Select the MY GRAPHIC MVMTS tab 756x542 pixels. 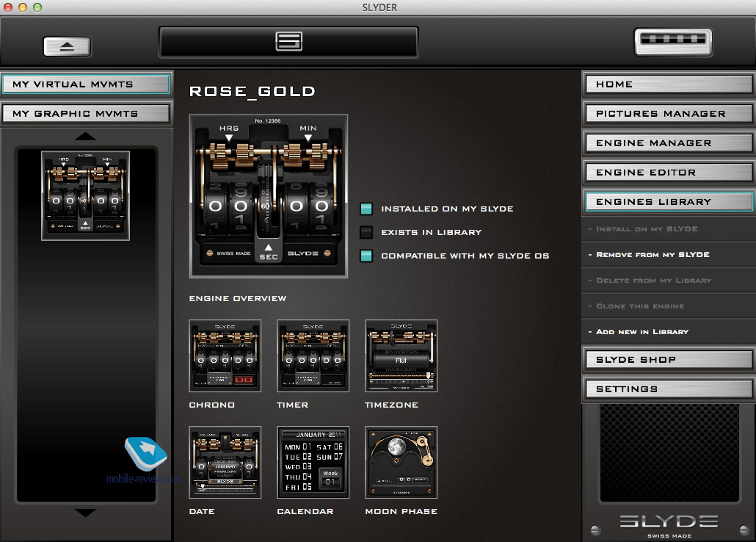(x=87, y=113)
